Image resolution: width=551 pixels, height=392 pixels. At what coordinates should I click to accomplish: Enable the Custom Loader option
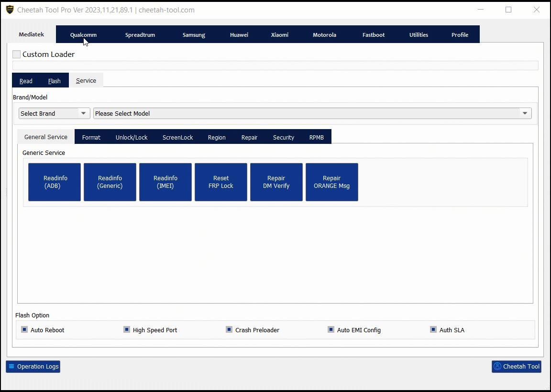16,54
